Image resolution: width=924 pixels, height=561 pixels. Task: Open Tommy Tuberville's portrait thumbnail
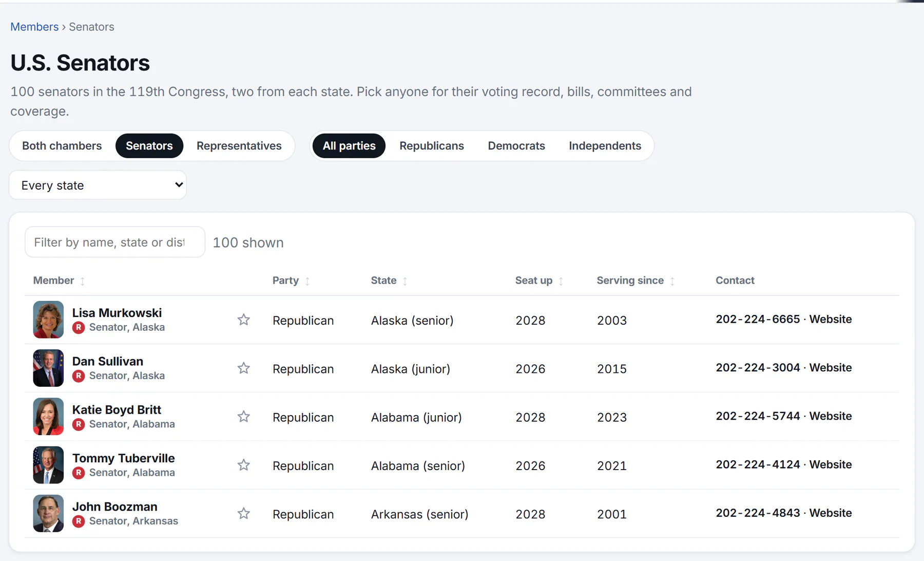coord(48,465)
